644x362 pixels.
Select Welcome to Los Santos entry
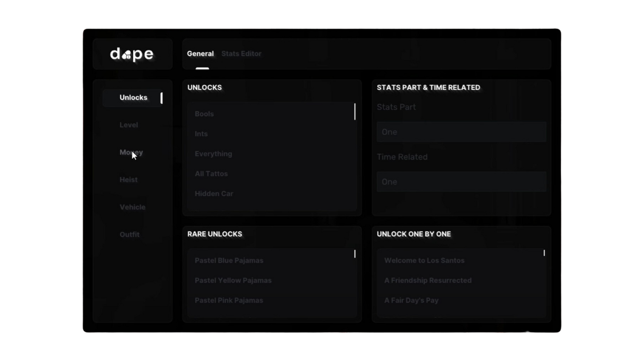tap(424, 260)
